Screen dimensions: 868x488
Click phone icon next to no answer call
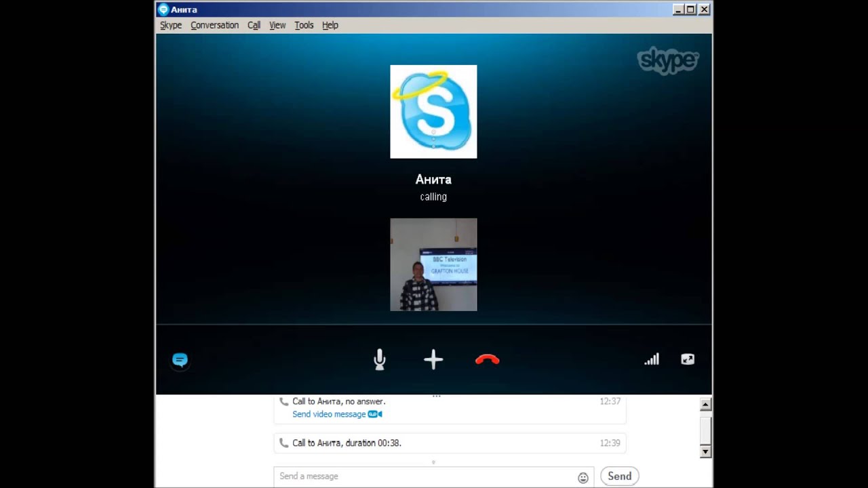click(x=283, y=401)
